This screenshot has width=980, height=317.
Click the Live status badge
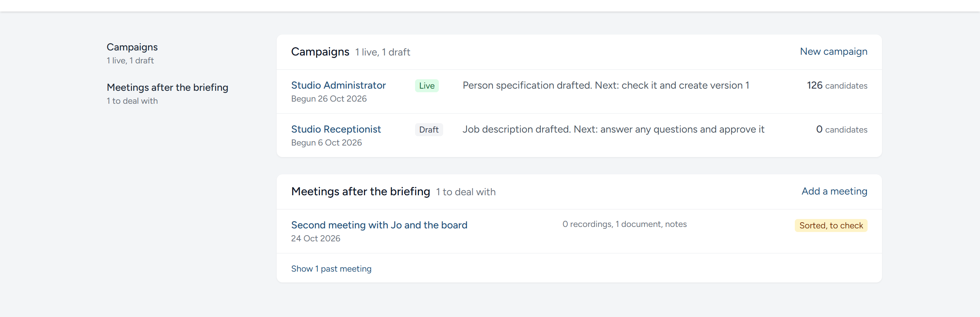427,86
